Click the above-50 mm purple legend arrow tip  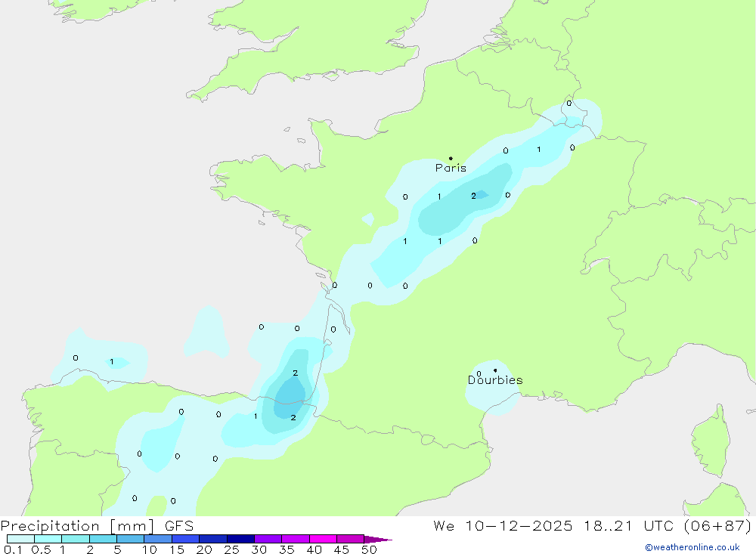378,539
